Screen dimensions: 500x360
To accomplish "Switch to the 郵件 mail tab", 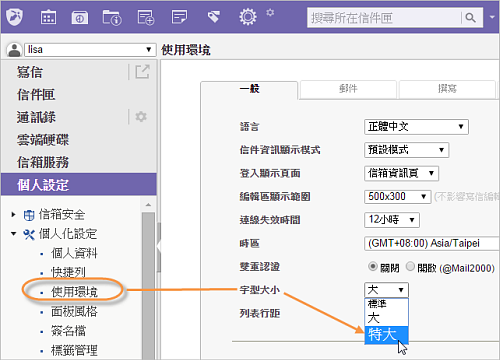I will click(x=348, y=89).
